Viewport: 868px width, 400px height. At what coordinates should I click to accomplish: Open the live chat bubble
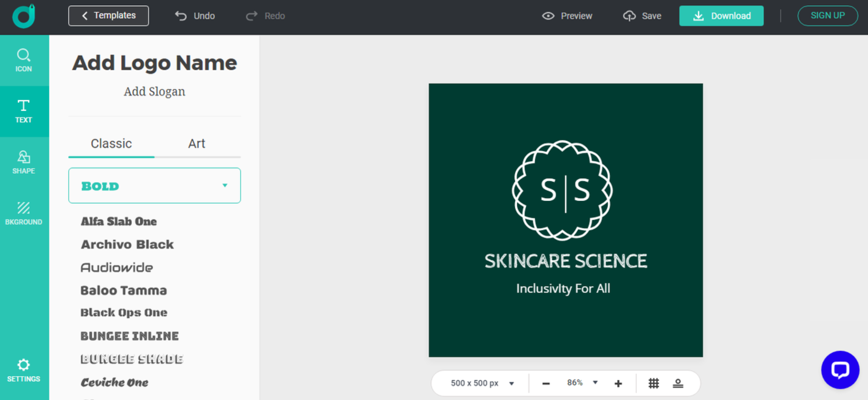pyautogui.click(x=840, y=370)
